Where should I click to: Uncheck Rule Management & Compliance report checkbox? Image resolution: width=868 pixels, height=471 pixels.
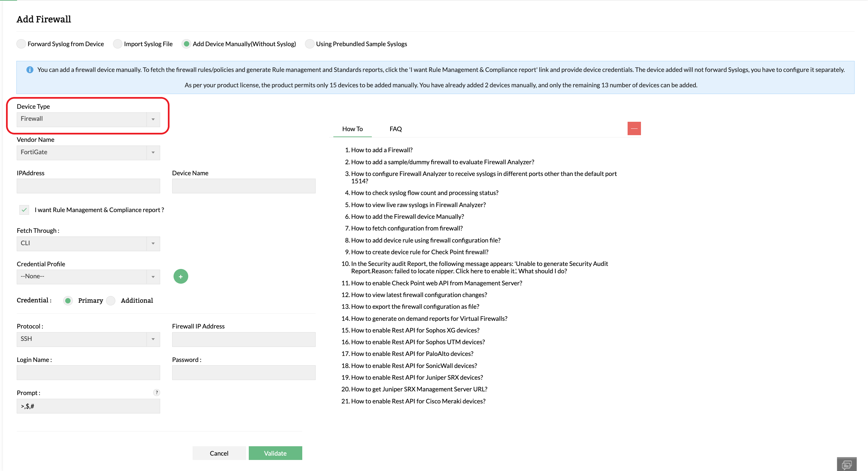coord(24,210)
